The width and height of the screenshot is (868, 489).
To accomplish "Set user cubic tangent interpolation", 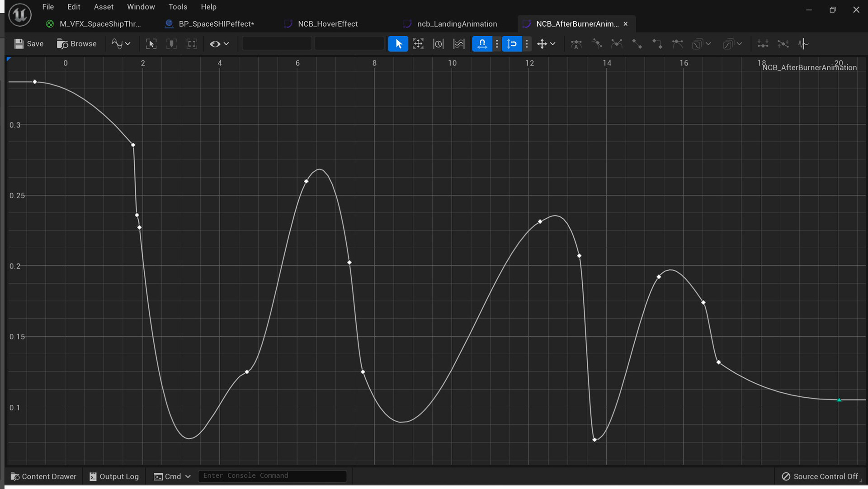I will click(x=597, y=44).
